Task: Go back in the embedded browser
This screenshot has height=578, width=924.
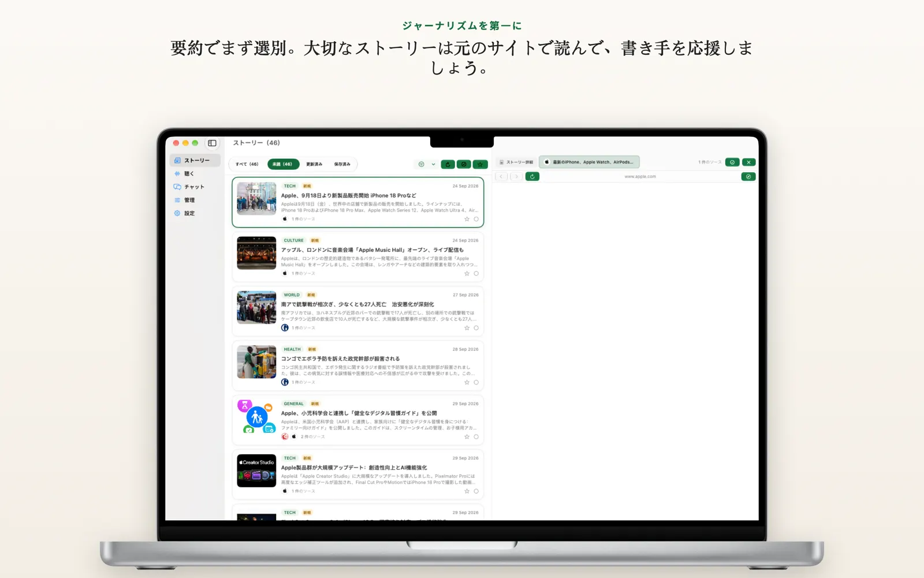Action: 501,176
